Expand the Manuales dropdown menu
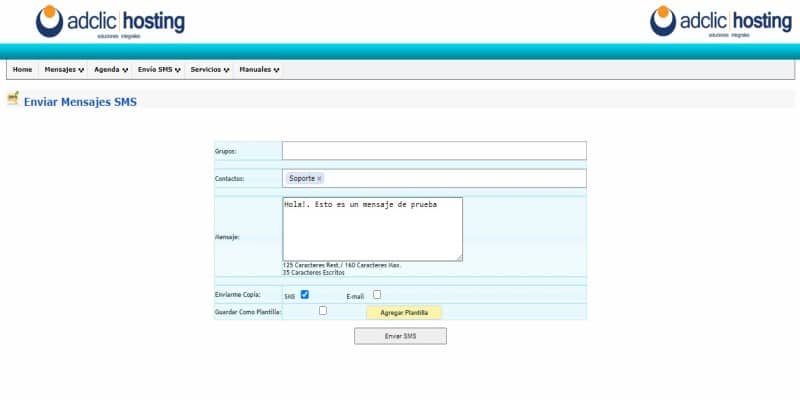This screenshot has width=800, height=400. [x=260, y=70]
